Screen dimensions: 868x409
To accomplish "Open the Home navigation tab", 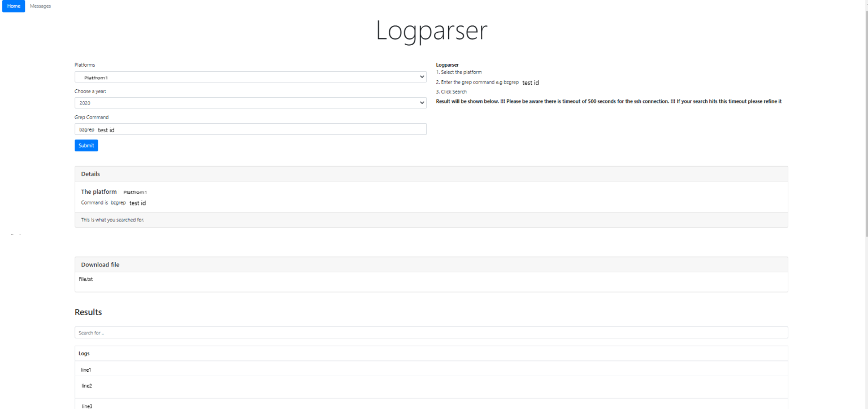I will pyautogui.click(x=14, y=6).
